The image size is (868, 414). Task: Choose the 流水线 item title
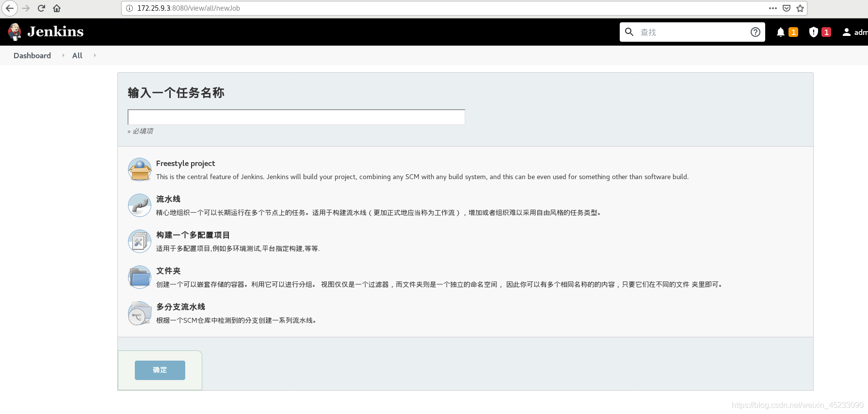[168, 199]
